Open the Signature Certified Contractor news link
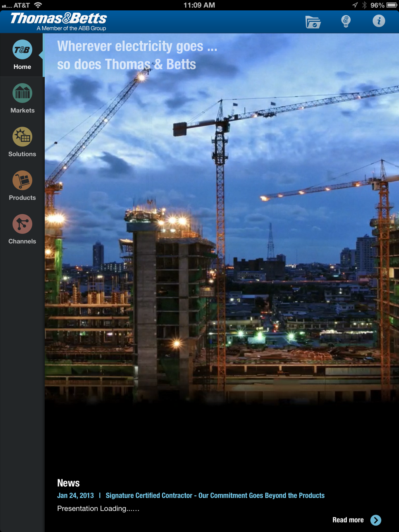The height and width of the screenshot is (532, 399). (x=215, y=495)
